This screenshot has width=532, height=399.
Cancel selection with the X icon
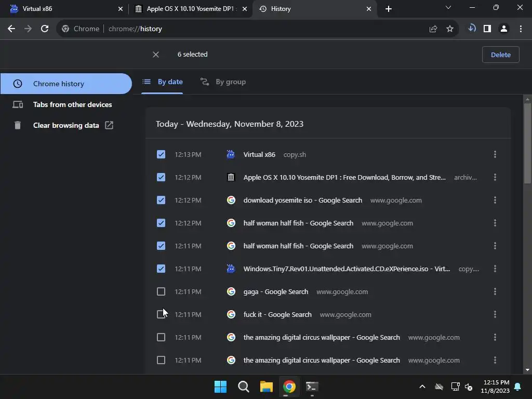(156, 55)
